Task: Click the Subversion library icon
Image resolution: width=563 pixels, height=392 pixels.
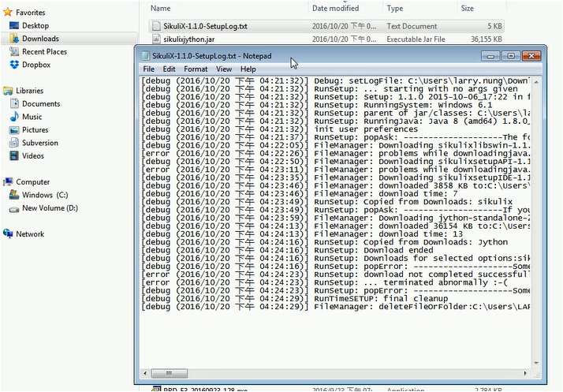Action: pyautogui.click(x=14, y=143)
